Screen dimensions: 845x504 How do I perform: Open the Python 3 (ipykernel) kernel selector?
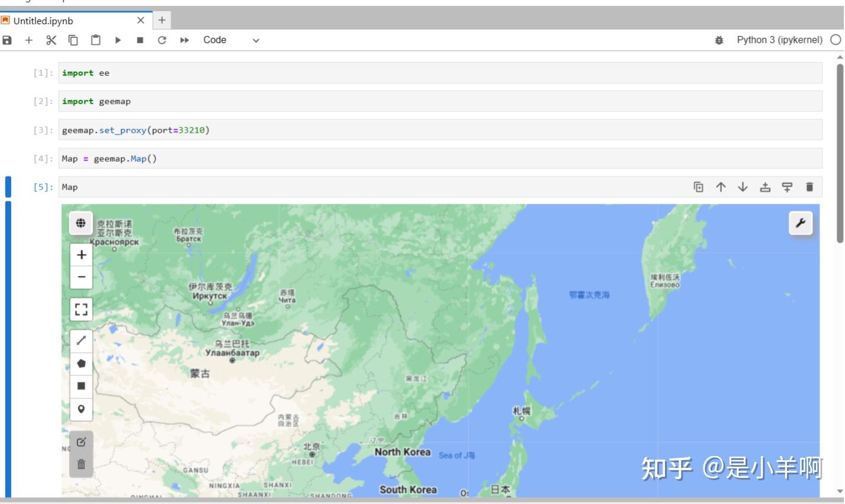click(779, 40)
